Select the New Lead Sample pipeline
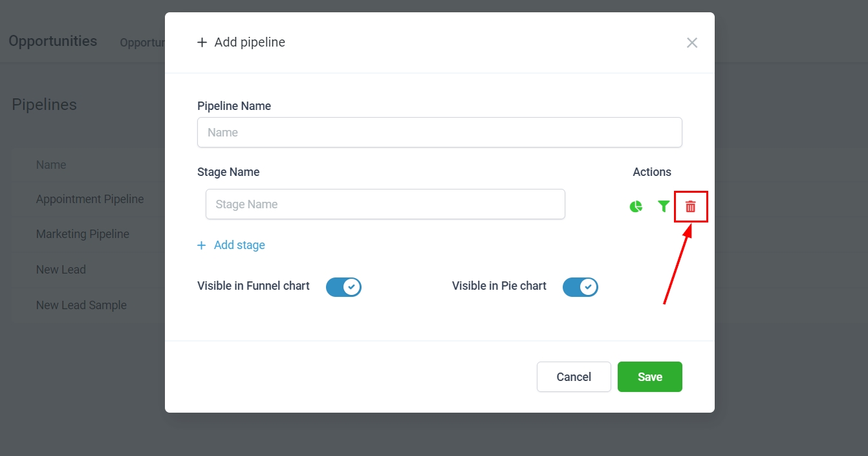 (x=81, y=305)
